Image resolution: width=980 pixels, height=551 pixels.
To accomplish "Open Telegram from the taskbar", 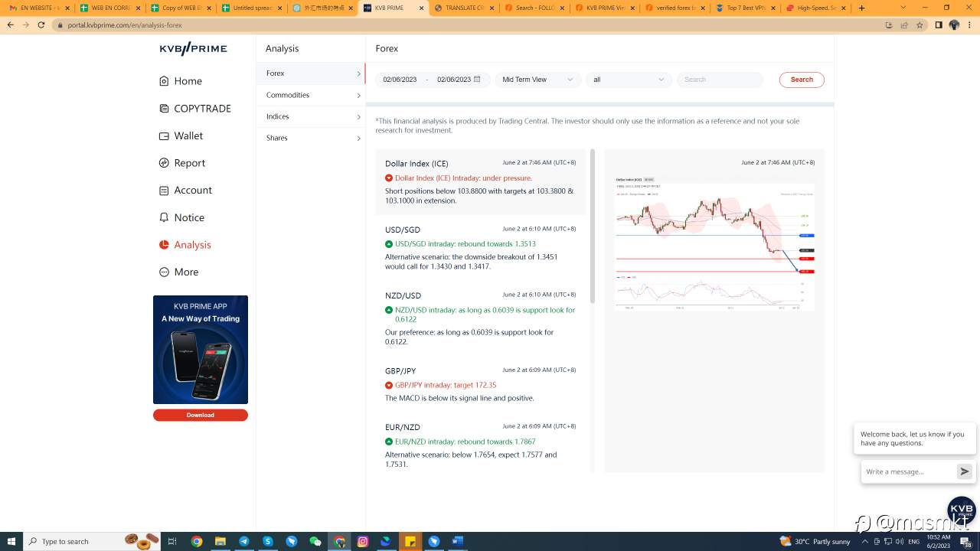I will [244, 541].
